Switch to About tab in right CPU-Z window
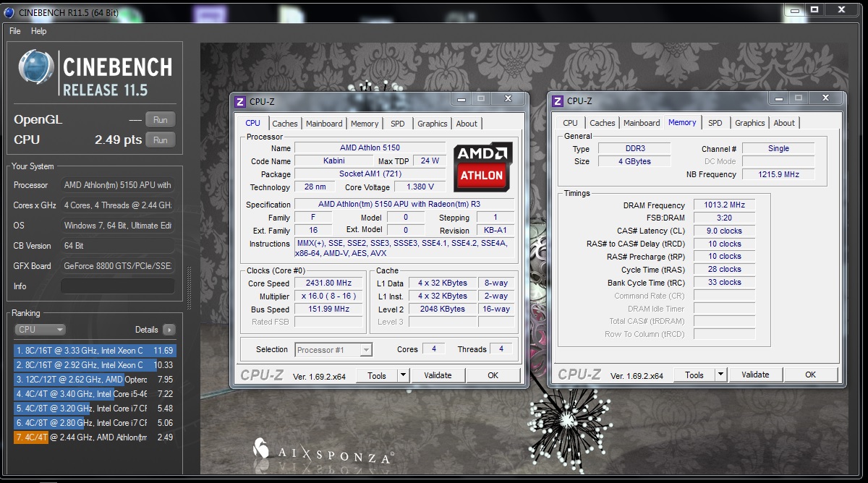 coord(784,123)
